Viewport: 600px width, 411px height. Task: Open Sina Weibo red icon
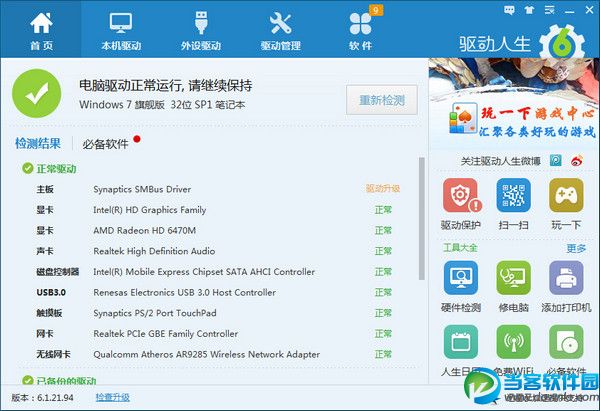point(577,160)
